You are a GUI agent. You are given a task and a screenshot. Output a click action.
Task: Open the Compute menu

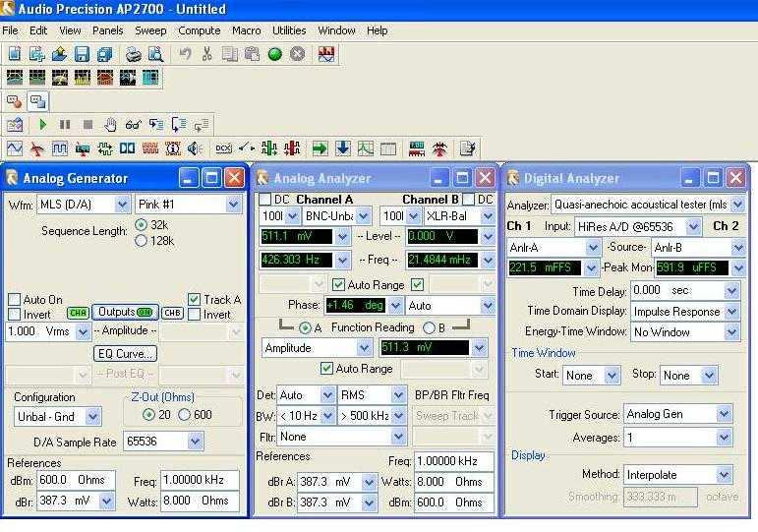pyautogui.click(x=200, y=30)
